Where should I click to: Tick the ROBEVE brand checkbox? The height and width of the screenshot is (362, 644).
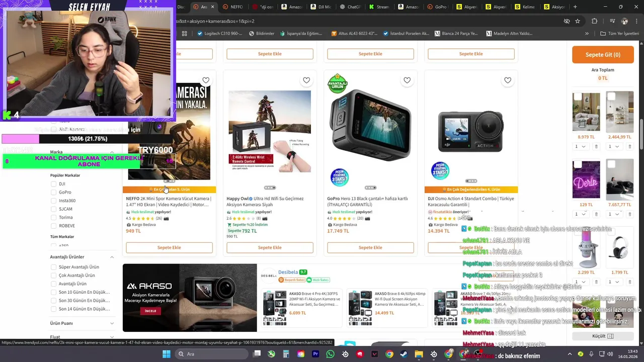coord(53,226)
